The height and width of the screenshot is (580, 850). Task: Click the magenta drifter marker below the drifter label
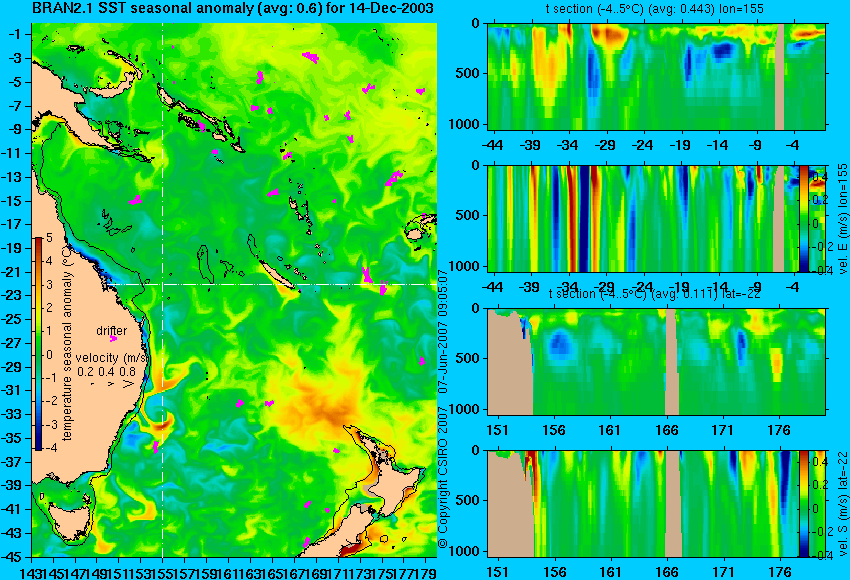tap(113, 339)
